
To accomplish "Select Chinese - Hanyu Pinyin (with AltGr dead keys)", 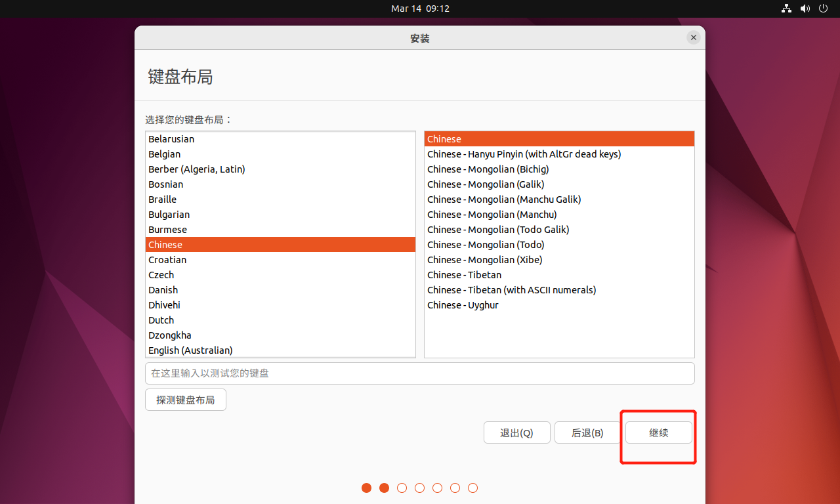I will (559, 154).
